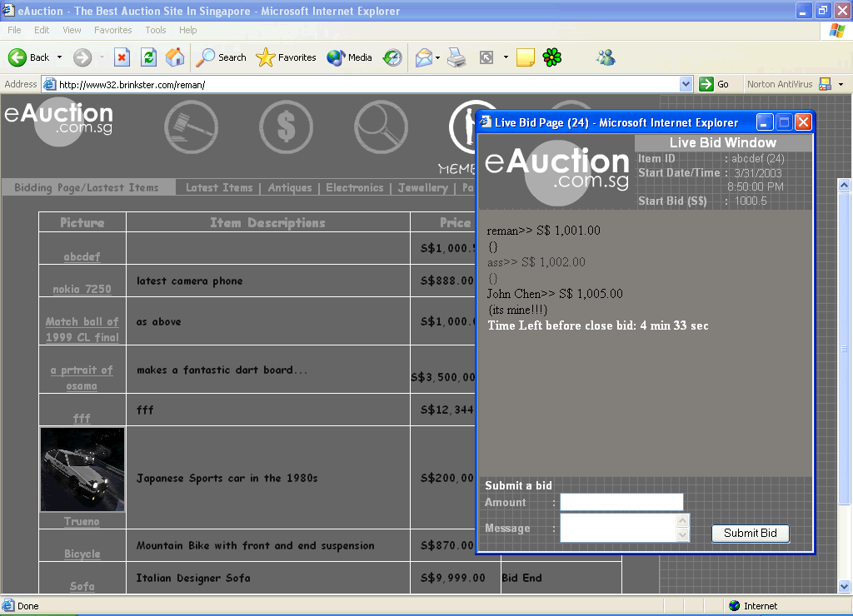Screen dimensions: 853x616
Task: Click the Stop loading toolbar icon
Action: point(122,57)
